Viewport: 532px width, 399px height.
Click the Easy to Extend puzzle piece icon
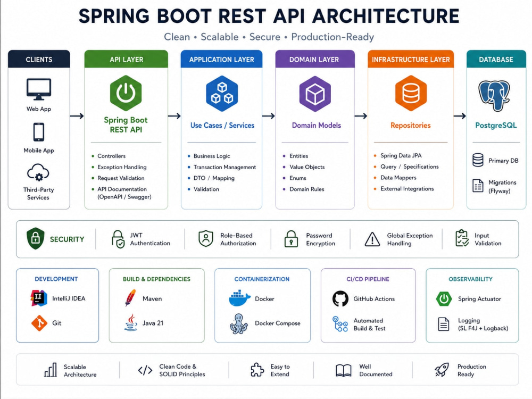(257, 370)
